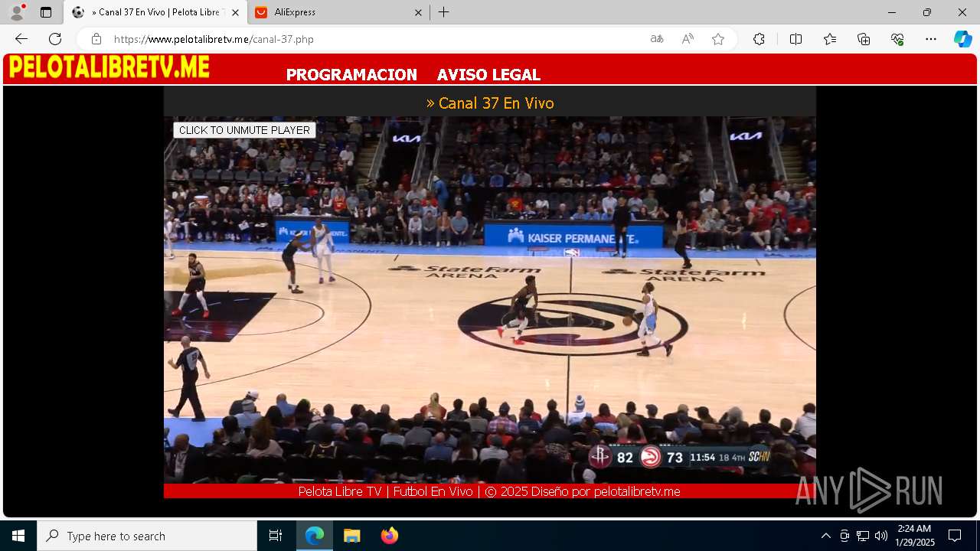Viewport: 980px width, 551px height.
Task: Open the taskbar clock and date
Action: pyautogui.click(x=915, y=536)
